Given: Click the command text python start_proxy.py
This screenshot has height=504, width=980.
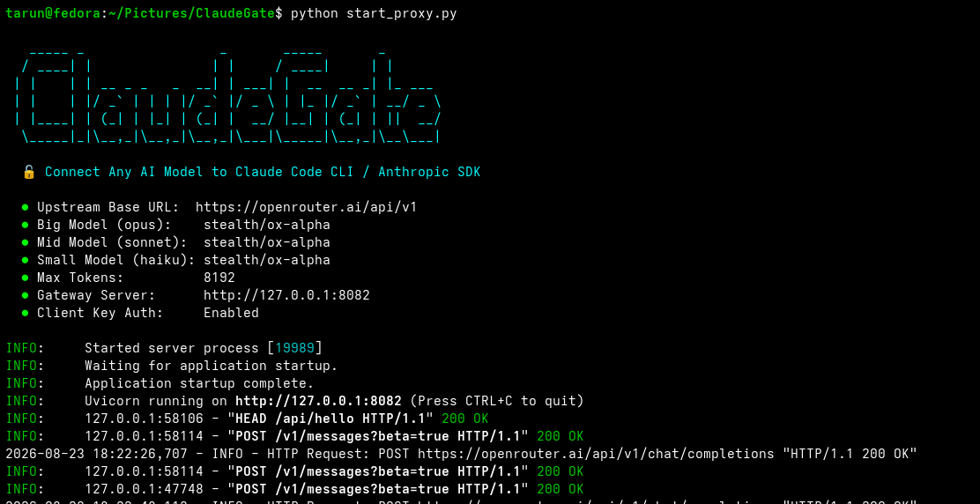Looking at the screenshot, I should (374, 13).
